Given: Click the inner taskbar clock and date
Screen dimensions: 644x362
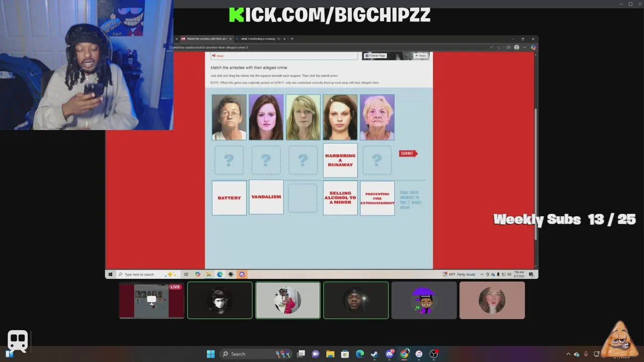Looking at the screenshot, I should [x=520, y=275].
